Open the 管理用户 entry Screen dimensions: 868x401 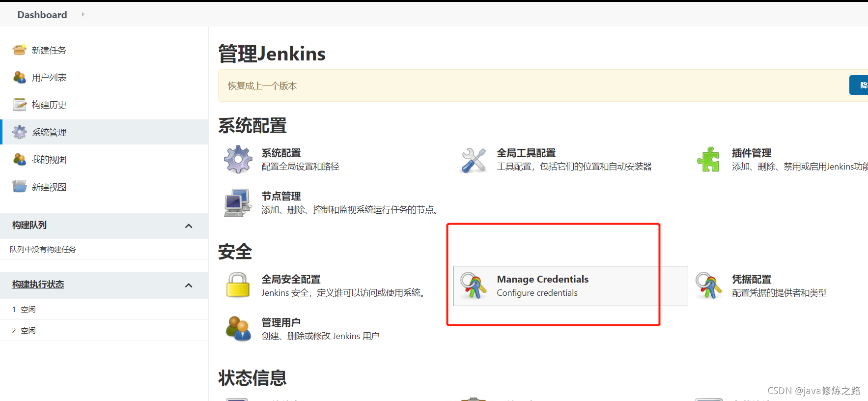(281, 322)
